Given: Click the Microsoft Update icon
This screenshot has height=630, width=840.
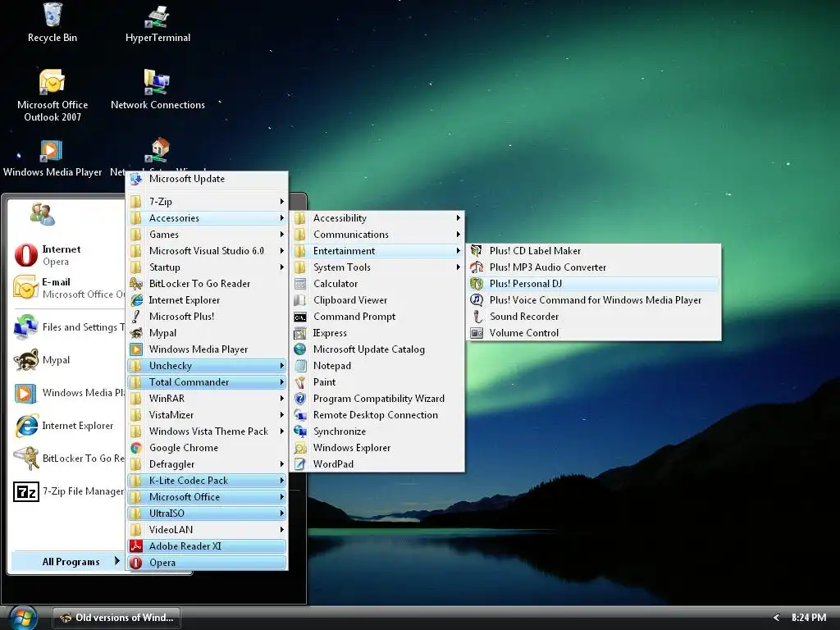Looking at the screenshot, I should pos(136,179).
